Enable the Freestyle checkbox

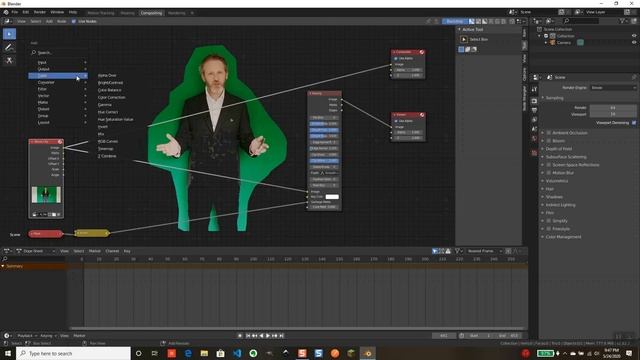tap(549, 229)
